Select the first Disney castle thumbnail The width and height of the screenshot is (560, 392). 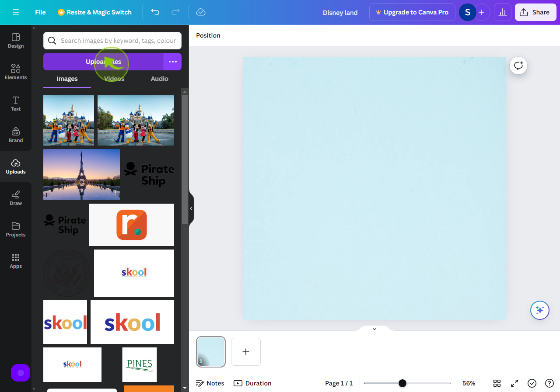(69, 120)
